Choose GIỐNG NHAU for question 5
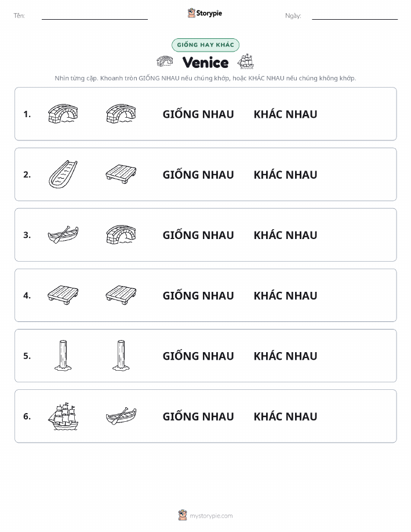Image resolution: width=411 pixels, height=532 pixels. tap(198, 356)
